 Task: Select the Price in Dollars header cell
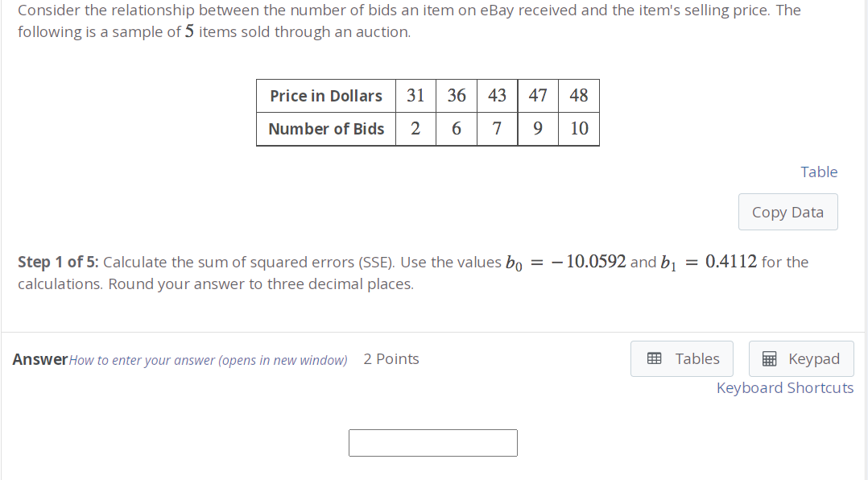pos(325,95)
